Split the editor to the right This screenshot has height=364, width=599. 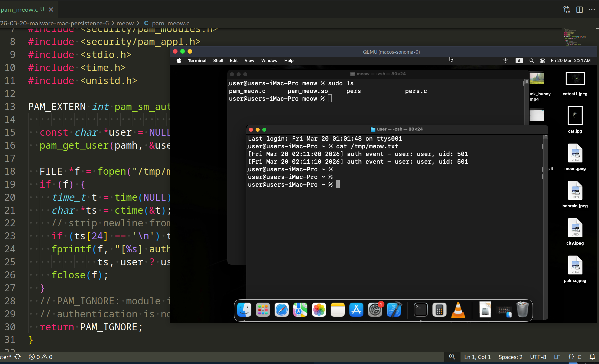coord(579,10)
